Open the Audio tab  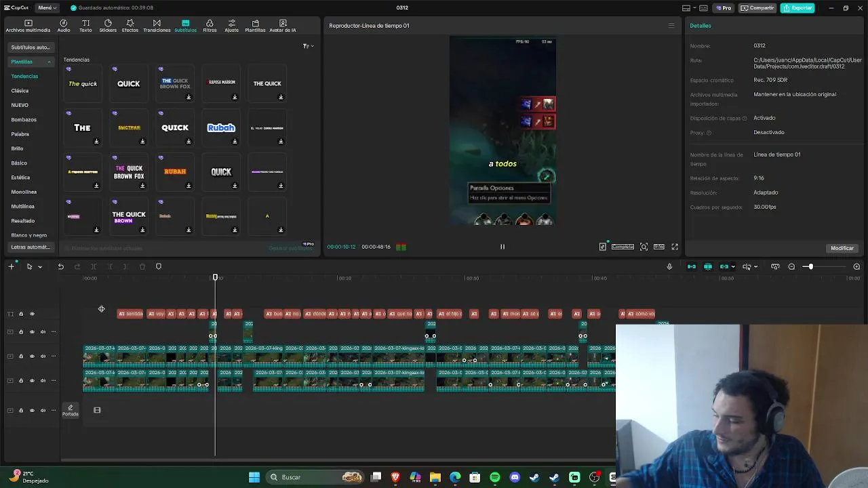click(64, 26)
